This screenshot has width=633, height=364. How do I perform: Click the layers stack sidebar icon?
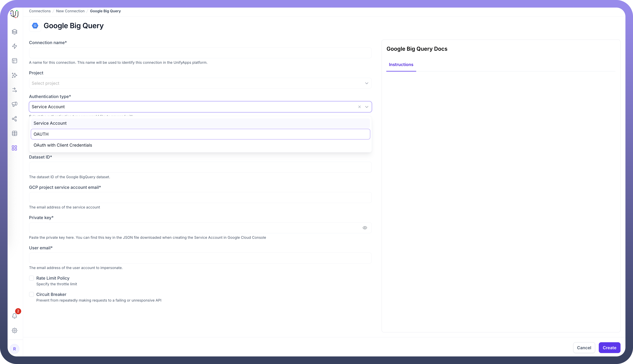pos(15,32)
